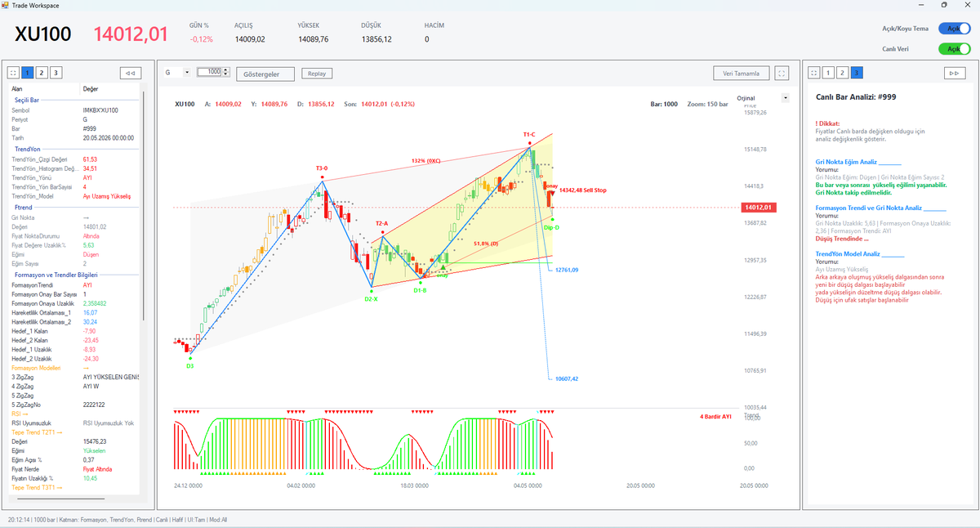Click the bar count stepper arrows
Image resolution: width=980 pixels, height=528 pixels.
tap(225, 72)
